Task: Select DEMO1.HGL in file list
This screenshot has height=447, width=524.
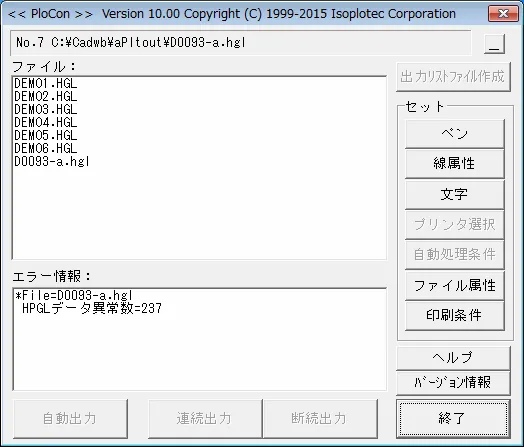Action: click(46, 84)
